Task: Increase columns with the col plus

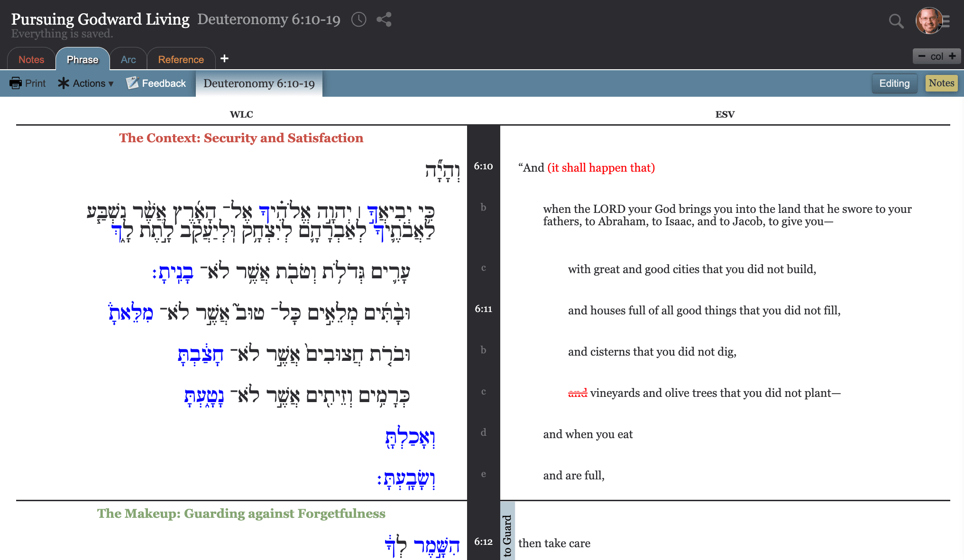Action: click(952, 56)
